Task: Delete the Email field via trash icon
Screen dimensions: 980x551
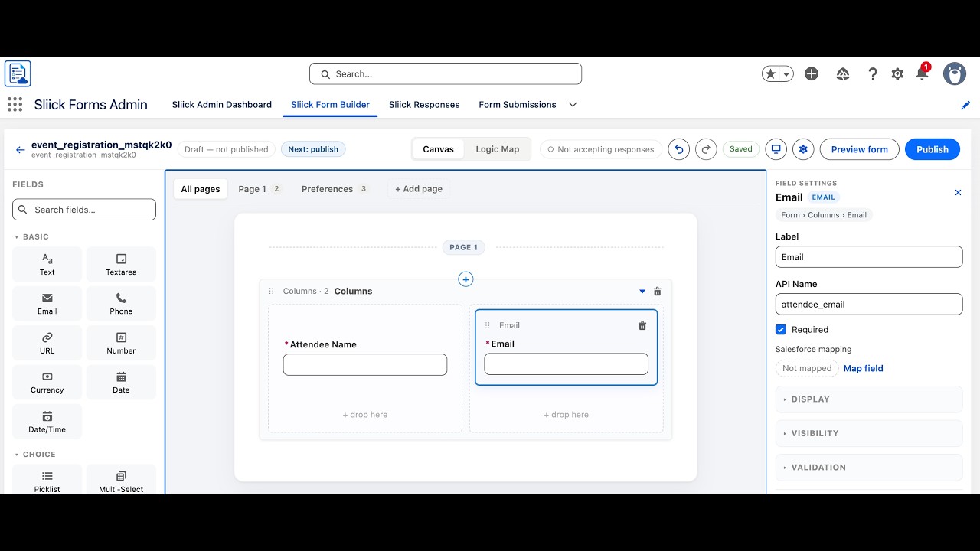Action: (642, 326)
